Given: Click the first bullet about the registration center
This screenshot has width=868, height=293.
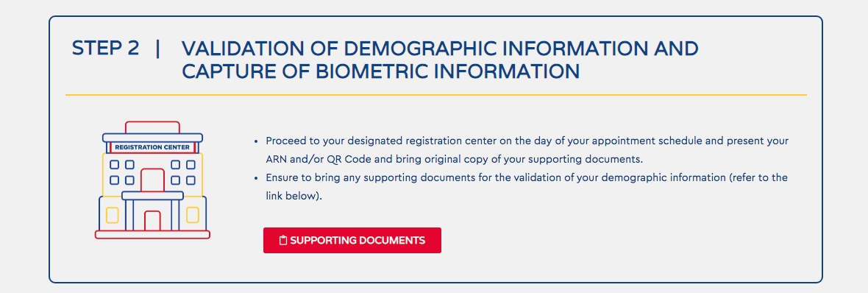Looking at the screenshot, I should (x=520, y=149).
